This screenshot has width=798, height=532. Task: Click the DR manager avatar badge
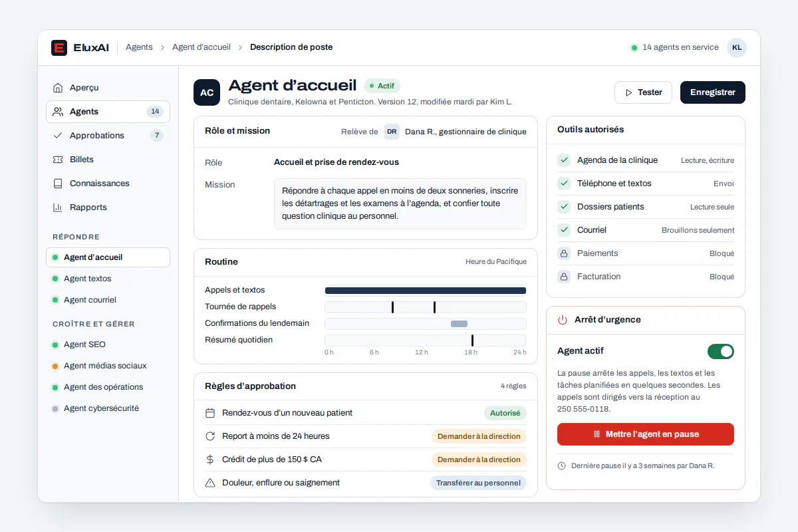[x=392, y=132]
